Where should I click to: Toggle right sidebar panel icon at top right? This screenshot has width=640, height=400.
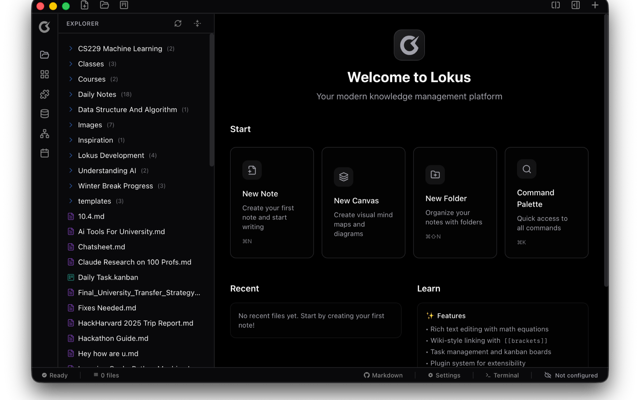tap(576, 5)
